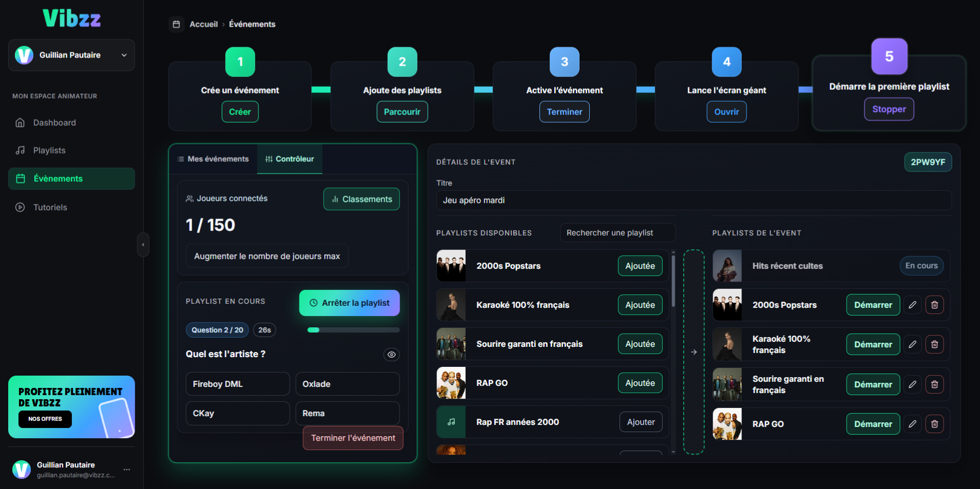Click Ajouter for Rap FR années 2000

[x=641, y=422]
